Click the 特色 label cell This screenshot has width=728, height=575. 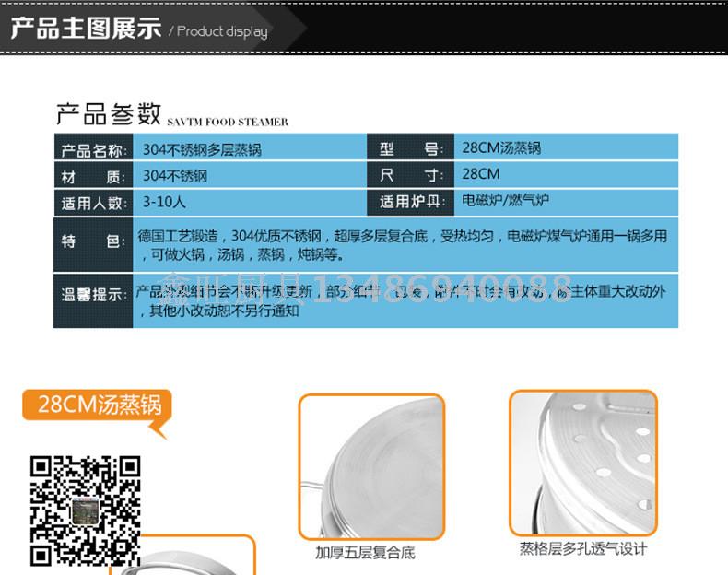92,242
